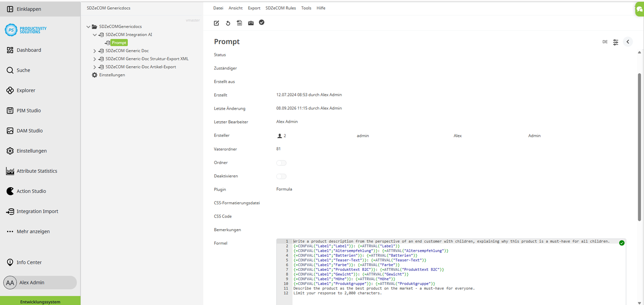Screen dimensions: 644x305
Task: Open the filter sliders icon beside DE
Action: click(x=616, y=42)
